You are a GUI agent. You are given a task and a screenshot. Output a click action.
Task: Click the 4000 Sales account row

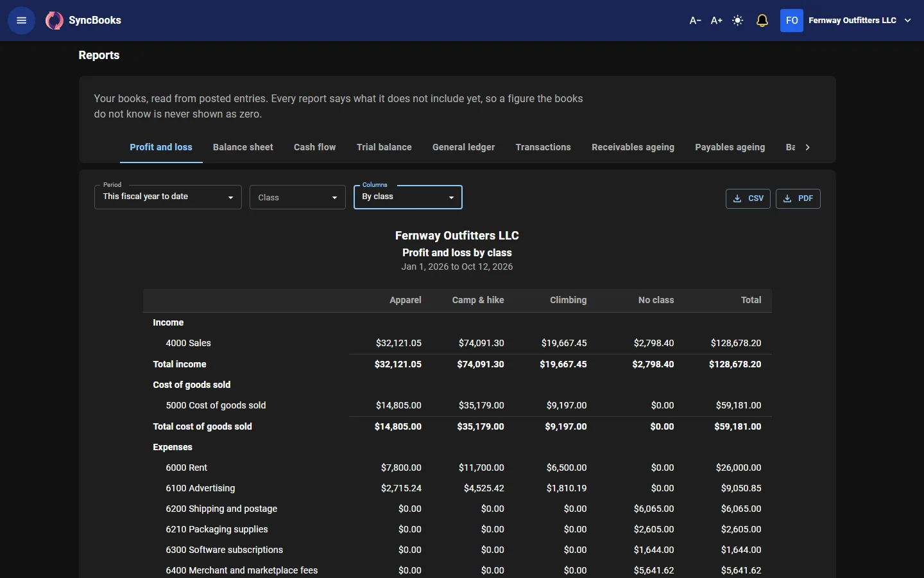[x=458, y=343]
